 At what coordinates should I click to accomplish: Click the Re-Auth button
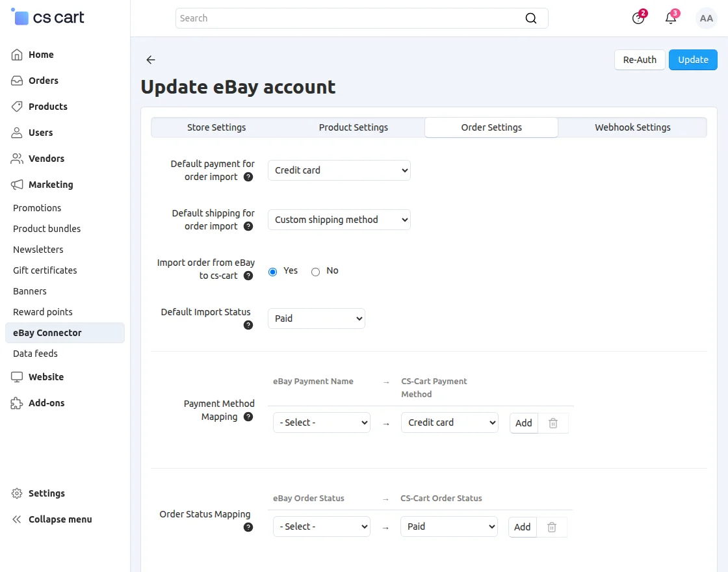coord(640,60)
